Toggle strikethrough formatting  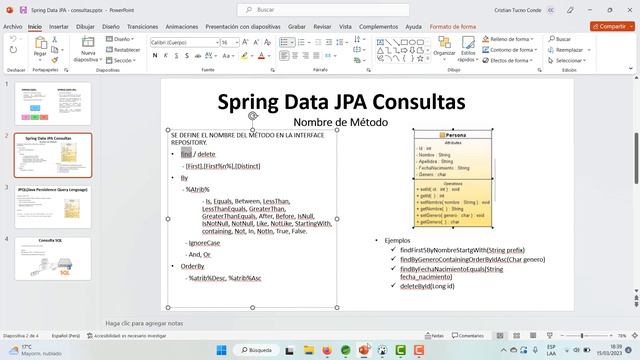click(x=198, y=56)
